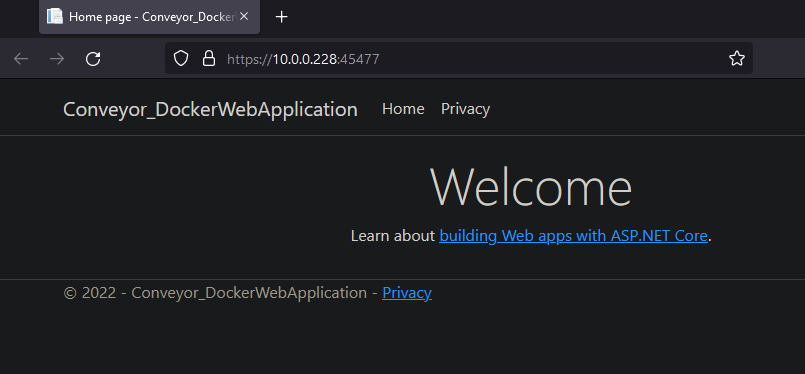Open Privacy in the top navbar
The height and width of the screenshot is (374, 805).
(465, 109)
